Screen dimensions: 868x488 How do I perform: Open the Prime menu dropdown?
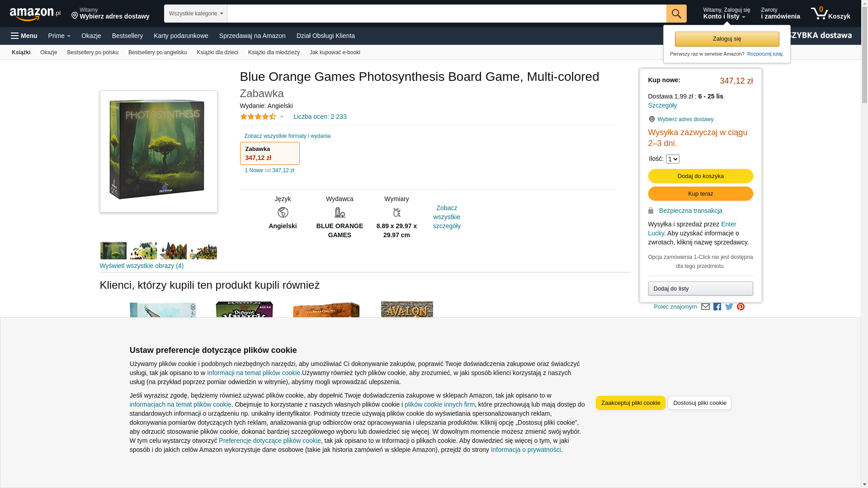point(59,36)
